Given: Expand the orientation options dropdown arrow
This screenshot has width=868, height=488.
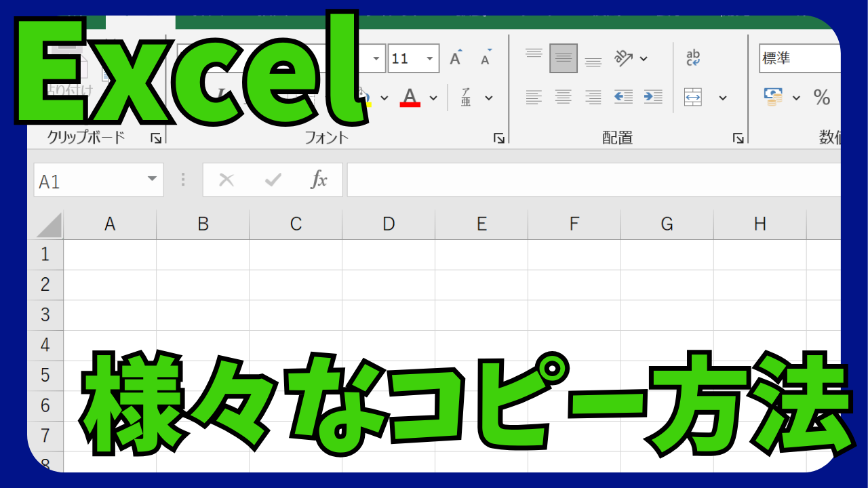Looking at the screenshot, I should tap(644, 59).
